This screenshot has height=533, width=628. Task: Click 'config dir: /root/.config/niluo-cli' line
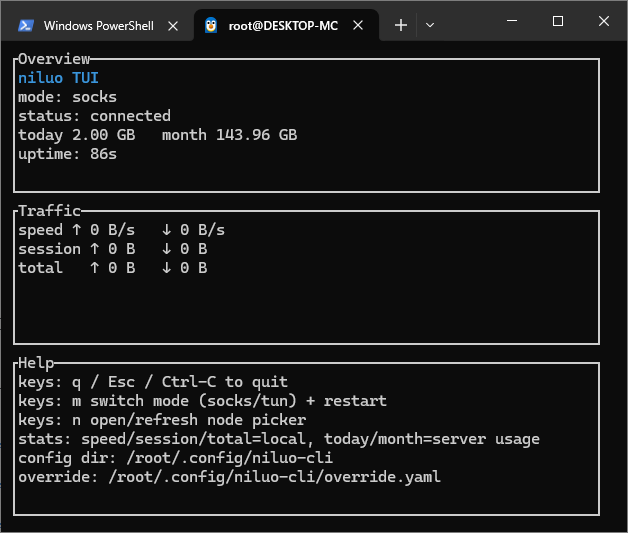(175, 458)
